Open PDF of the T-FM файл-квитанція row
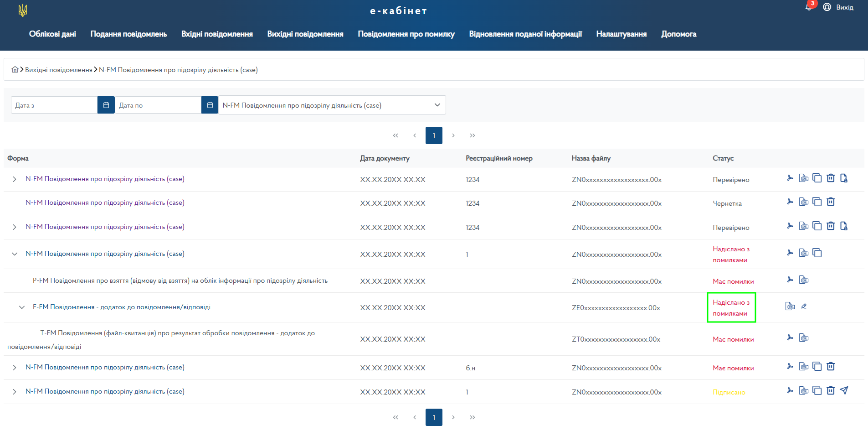The width and height of the screenshot is (868, 431). (790, 338)
